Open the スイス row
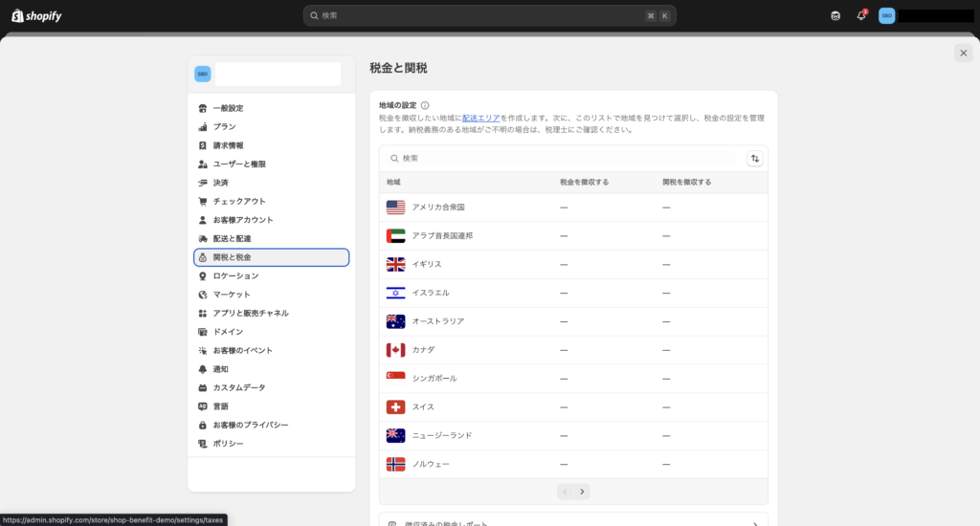Viewport: 980px width, 526px height. pos(573,407)
